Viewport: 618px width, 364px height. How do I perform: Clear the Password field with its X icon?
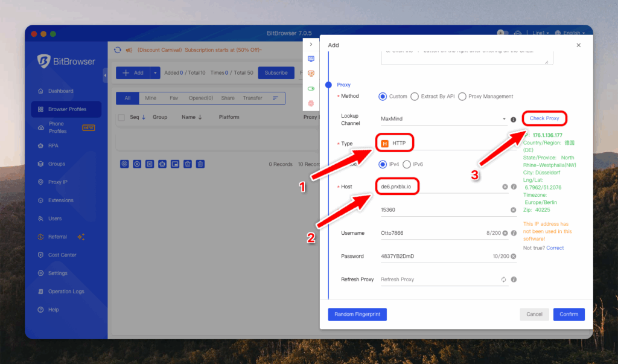[x=513, y=257]
